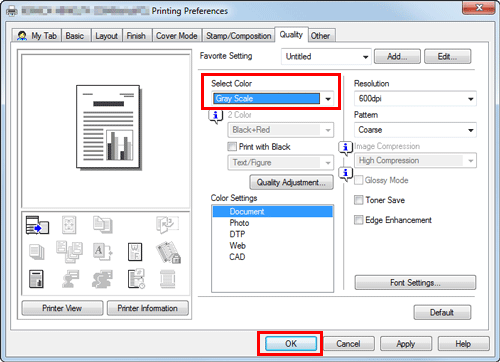Click the Apply button
Screen dimensions: 500x362
coord(406,344)
